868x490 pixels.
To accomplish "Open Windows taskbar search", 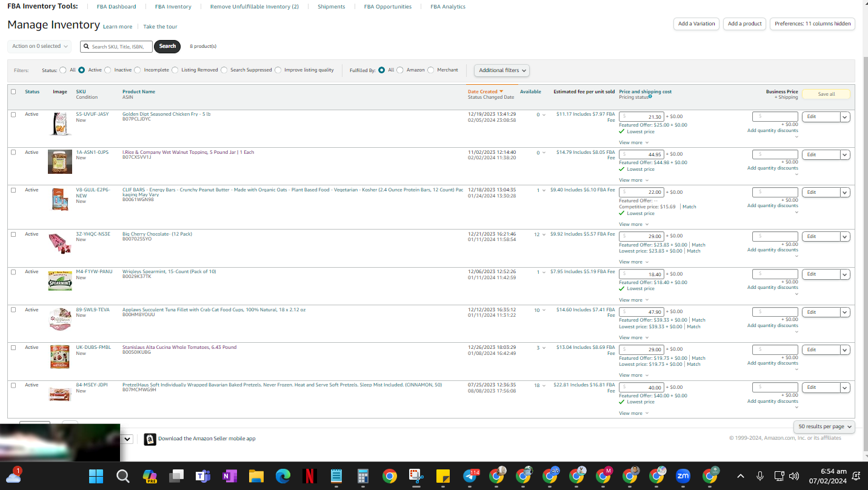I will pos(123,476).
